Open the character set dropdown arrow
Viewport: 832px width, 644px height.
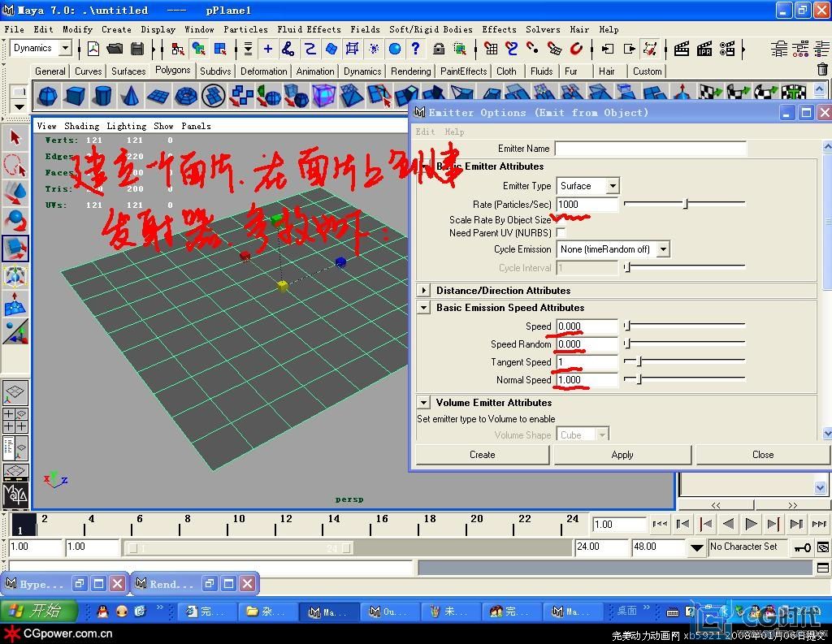[696, 547]
